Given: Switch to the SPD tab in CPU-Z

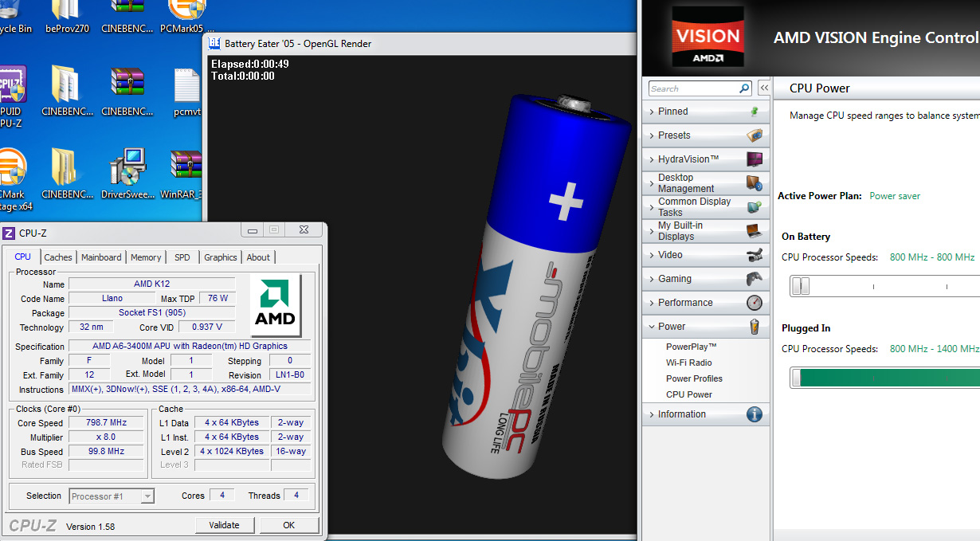Looking at the screenshot, I should (182, 257).
